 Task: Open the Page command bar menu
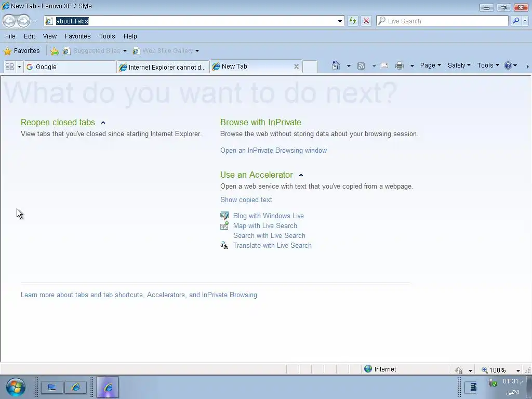pyautogui.click(x=430, y=65)
